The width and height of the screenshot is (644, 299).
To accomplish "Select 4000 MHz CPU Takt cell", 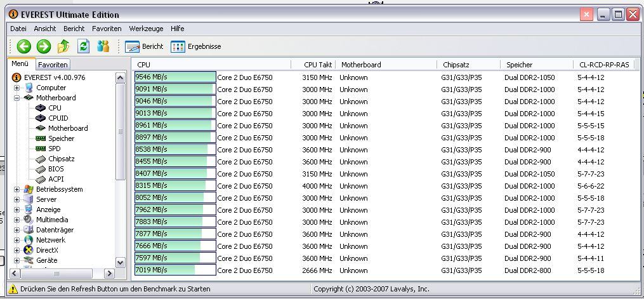I will 317,186.
